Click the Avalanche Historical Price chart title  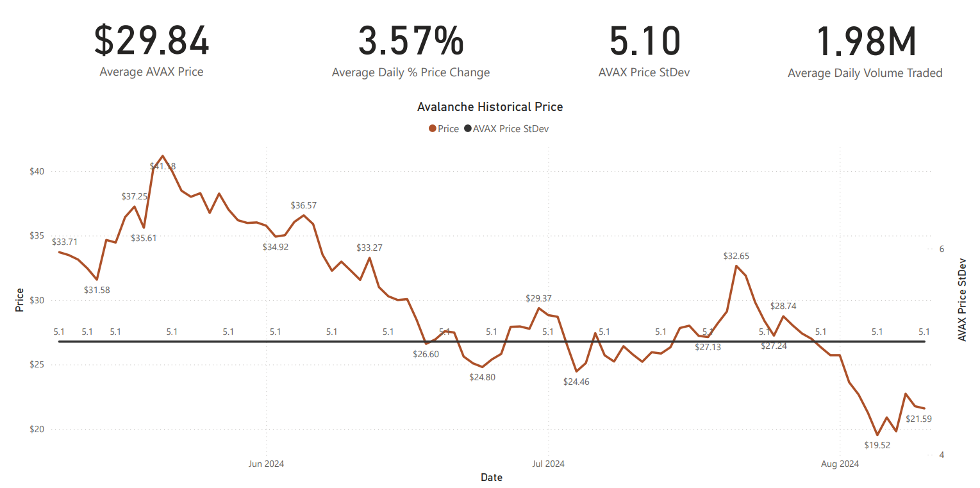click(x=490, y=106)
